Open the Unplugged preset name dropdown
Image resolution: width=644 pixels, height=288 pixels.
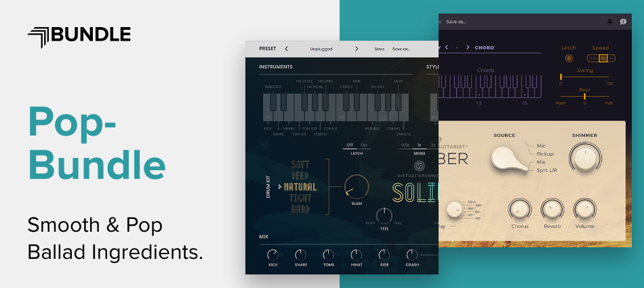pos(321,49)
